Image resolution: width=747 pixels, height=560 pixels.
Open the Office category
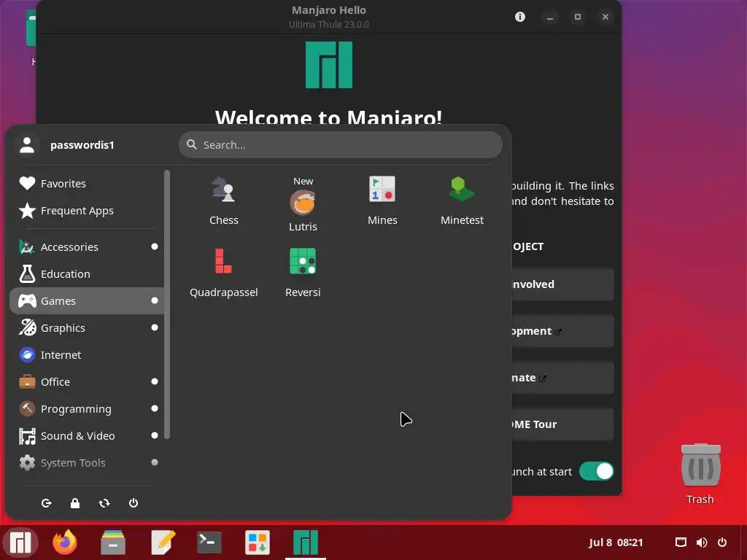pos(87,381)
